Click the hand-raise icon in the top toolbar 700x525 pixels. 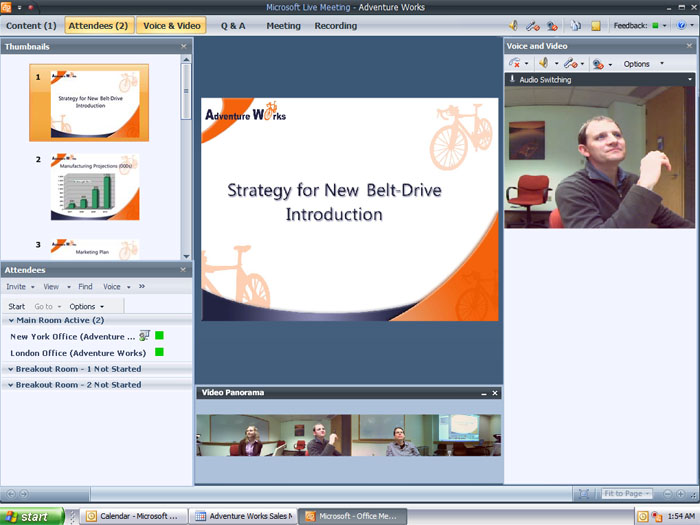575,26
